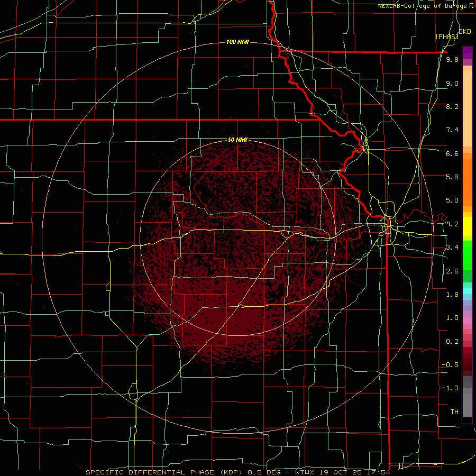Select the 1.0 value on color scale
Viewport: 476px width, 476px height.
(x=452, y=318)
